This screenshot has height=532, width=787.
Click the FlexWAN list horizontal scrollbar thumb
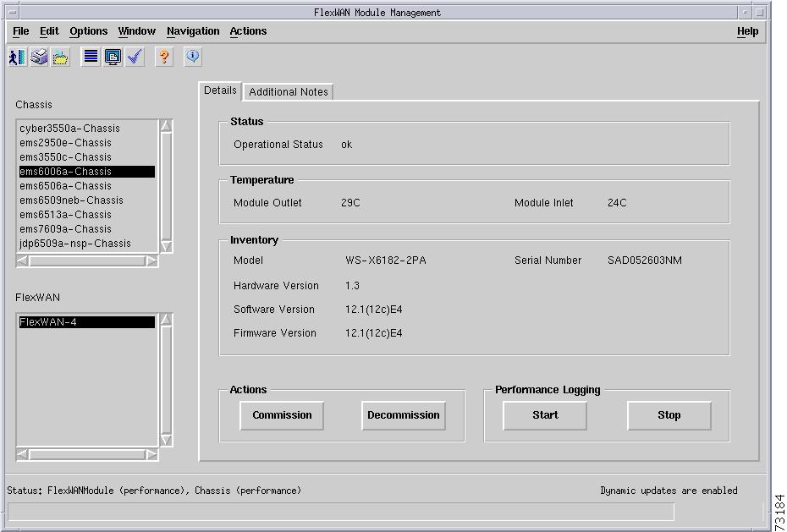pyautogui.click(x=87, y=454)
